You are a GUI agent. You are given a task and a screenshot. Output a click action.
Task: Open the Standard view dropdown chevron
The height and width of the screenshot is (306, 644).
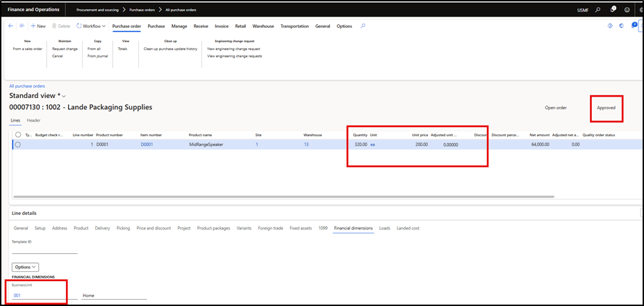point(64,95)
